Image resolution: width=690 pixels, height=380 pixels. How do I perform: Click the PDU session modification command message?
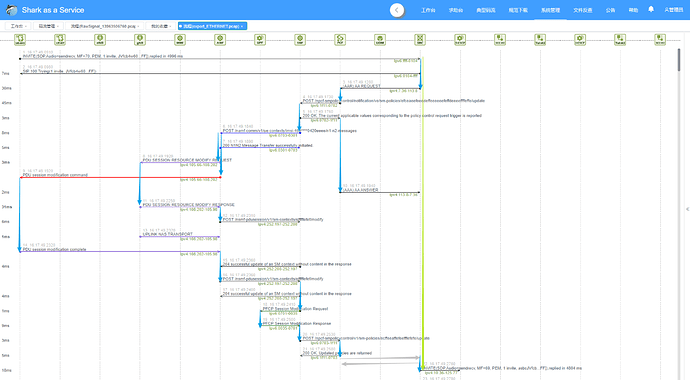click(x=55, y=175)
